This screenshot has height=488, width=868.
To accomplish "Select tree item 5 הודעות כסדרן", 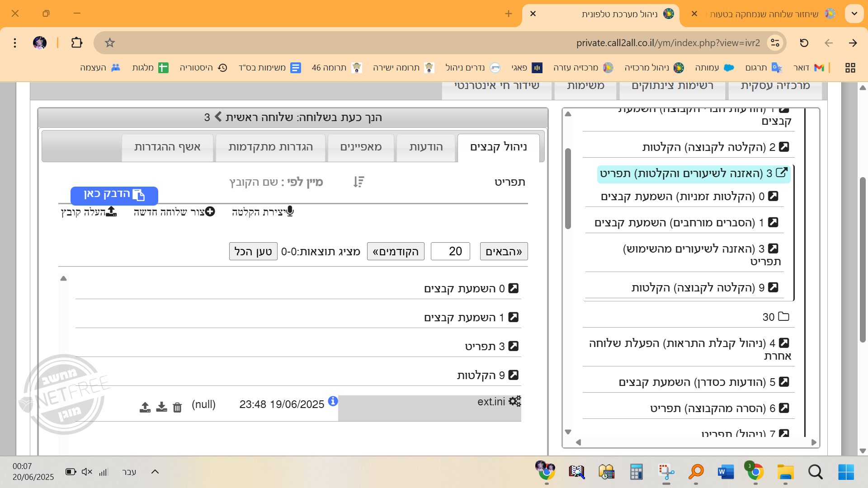I will (704, 382).
